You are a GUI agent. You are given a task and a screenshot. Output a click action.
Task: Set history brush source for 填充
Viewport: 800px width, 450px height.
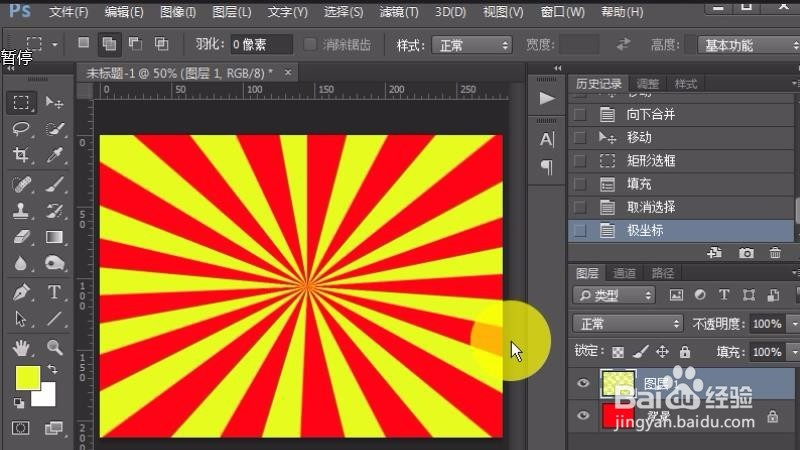pyautogui.click(x=580, y=184)
